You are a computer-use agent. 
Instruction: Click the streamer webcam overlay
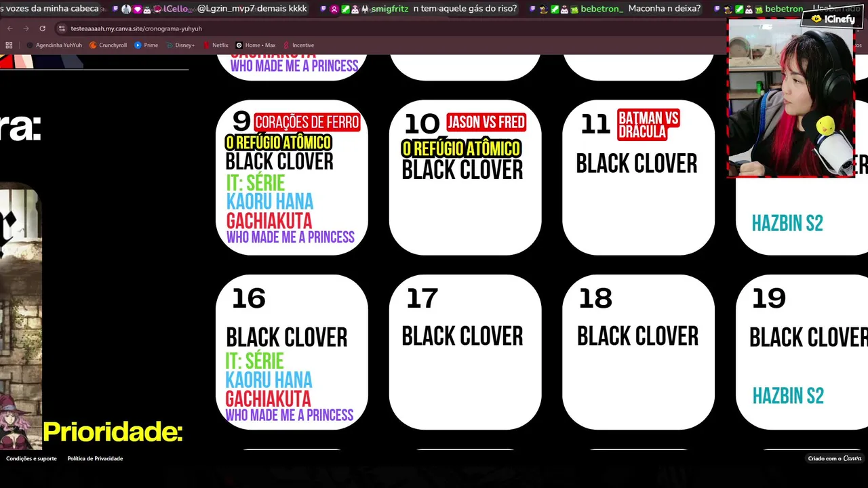pos(791,97)
